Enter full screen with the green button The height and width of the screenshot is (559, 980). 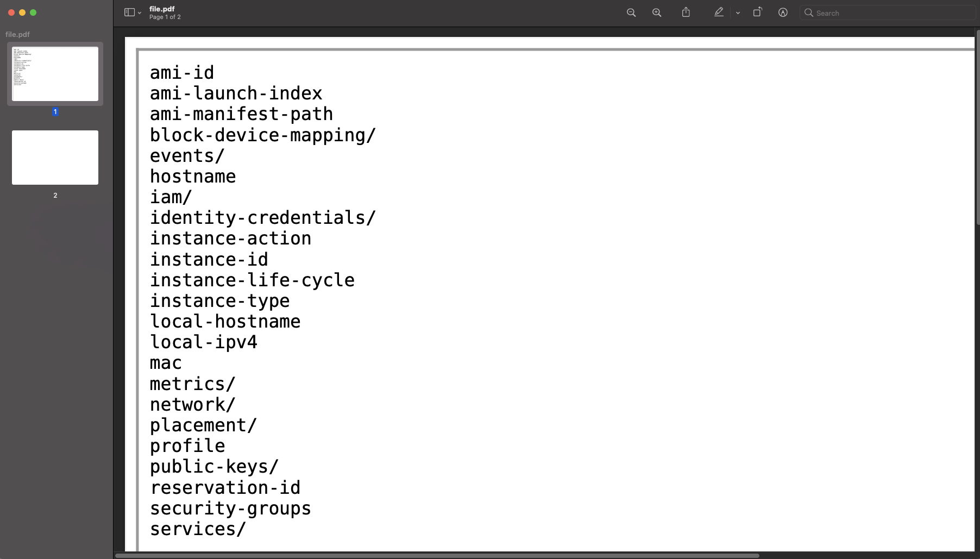coord(33,12)
